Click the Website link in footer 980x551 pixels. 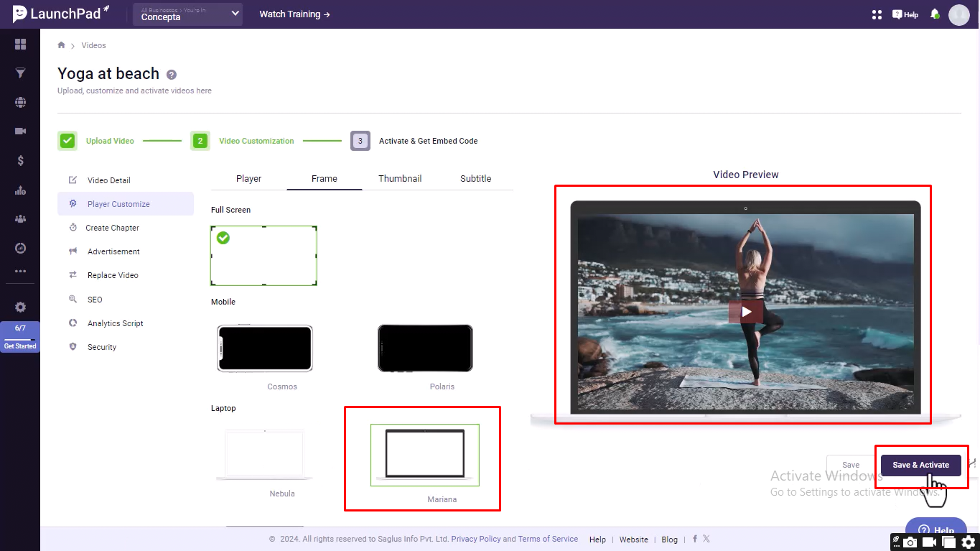pyautogui.click(x=634, y=540)
